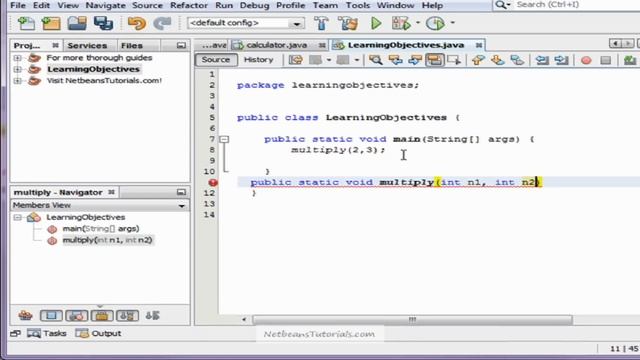Toggle navigator sort order icon
The height and width of the screenshot is (360, 640).
tap(153, 315)
